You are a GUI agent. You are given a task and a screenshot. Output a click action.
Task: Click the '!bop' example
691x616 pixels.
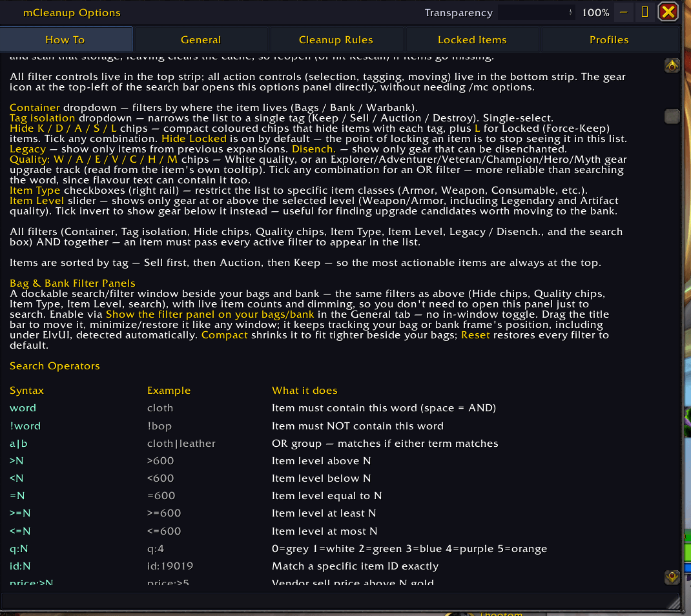pos(160,426)
